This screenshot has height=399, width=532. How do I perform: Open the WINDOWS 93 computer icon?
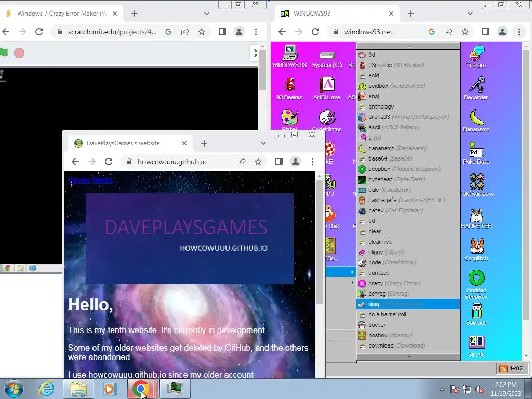(x=289, y=56)
